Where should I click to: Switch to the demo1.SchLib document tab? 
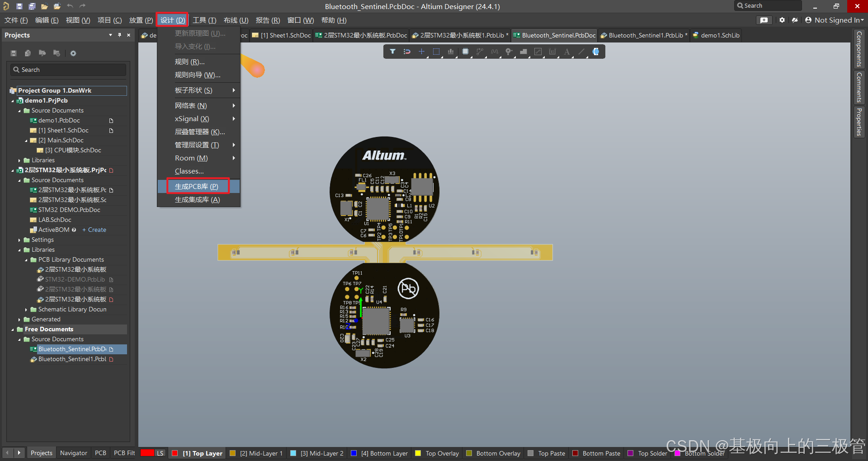click(x=717, y=35)
